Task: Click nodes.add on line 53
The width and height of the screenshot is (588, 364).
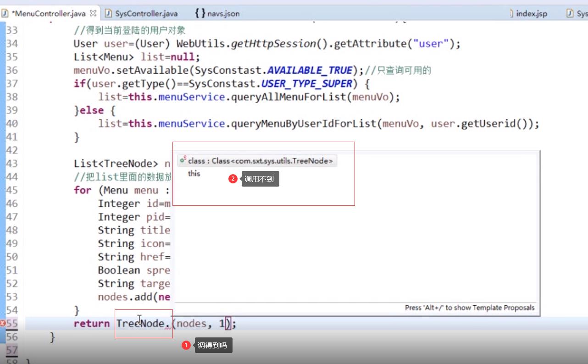Action: pyautogui.click(x=125, y=297)
